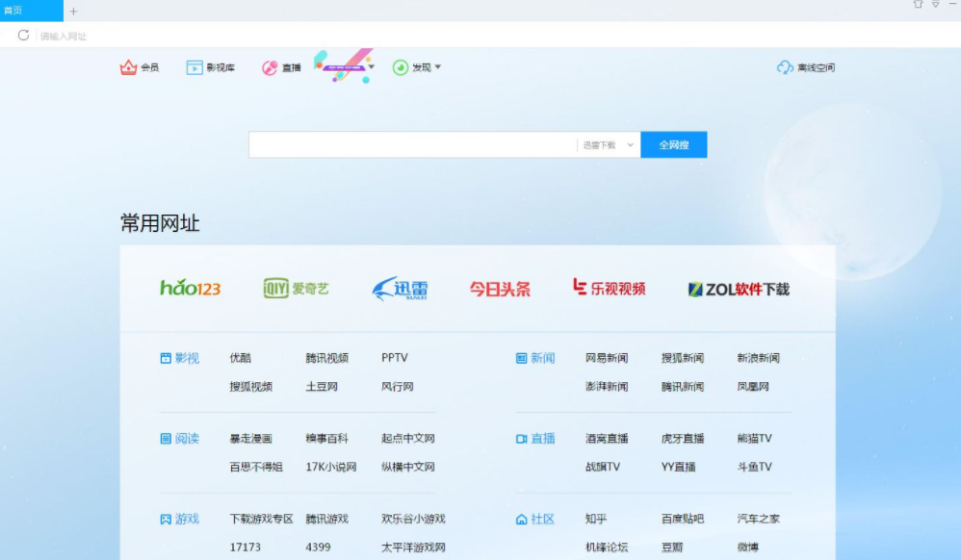Open the 新浪新闻 link
This screenshot has width=961, height=560.
point(758,358)
